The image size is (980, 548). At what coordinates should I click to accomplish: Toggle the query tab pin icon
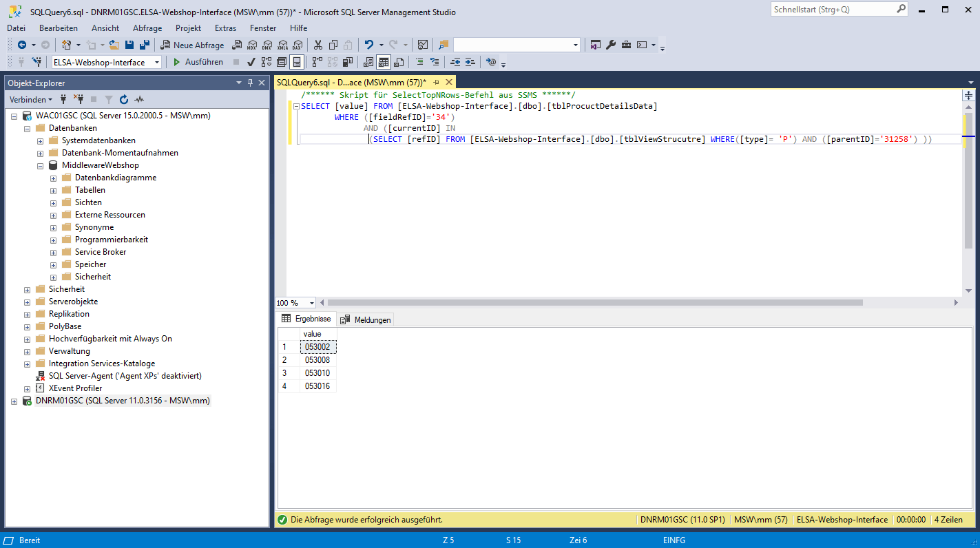(x=435, y=82)
